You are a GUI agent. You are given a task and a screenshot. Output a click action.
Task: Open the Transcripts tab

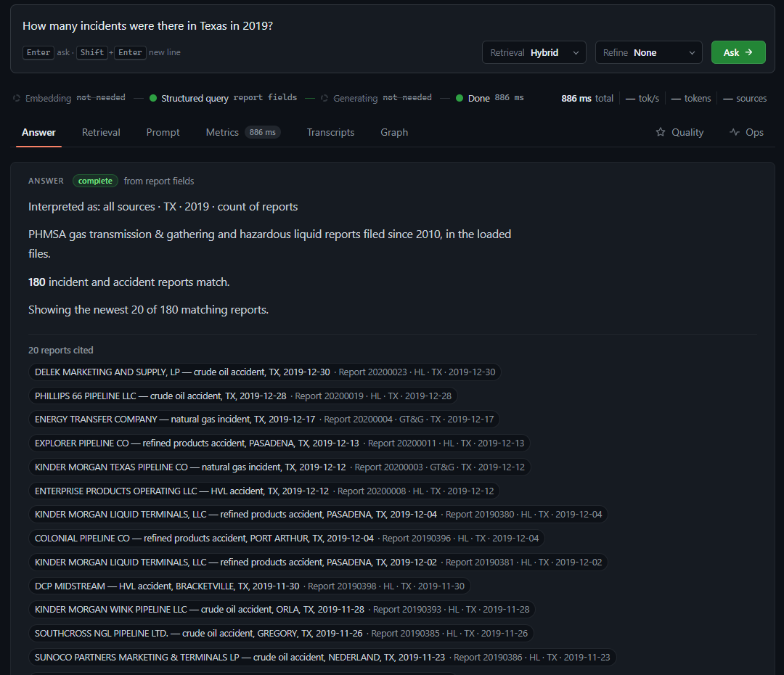click(330, 132)
